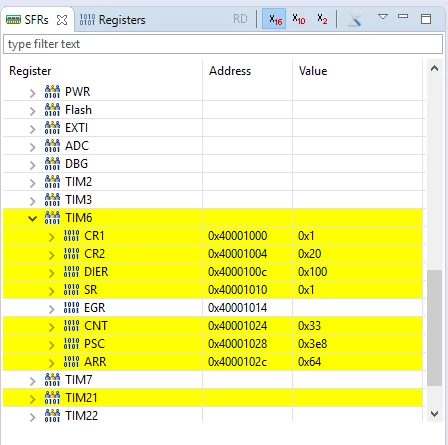Click the TIM7 peripheral icon

click(x=52, y=379)
